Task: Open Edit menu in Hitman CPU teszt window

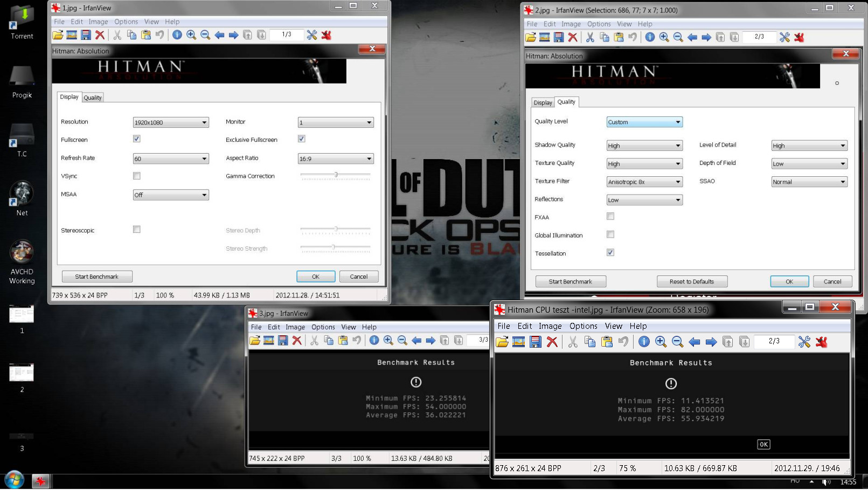Action: pos(525,326)
